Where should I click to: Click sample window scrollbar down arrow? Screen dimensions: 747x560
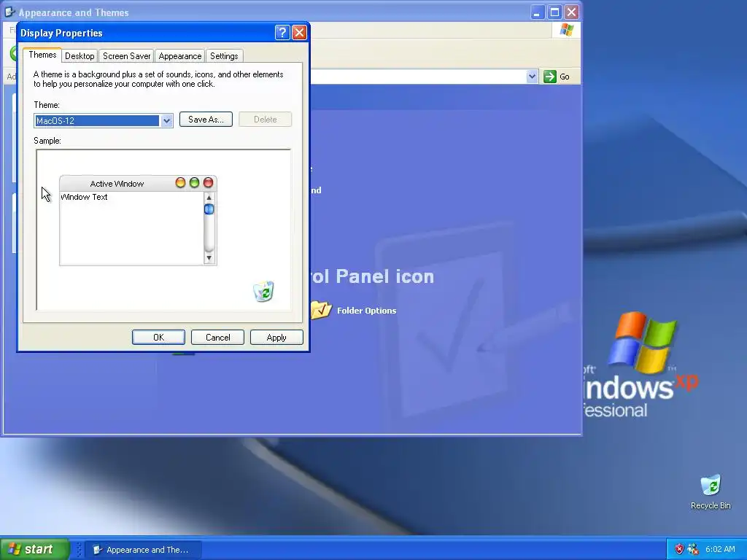pyautogui.click(x=209, y=258)
